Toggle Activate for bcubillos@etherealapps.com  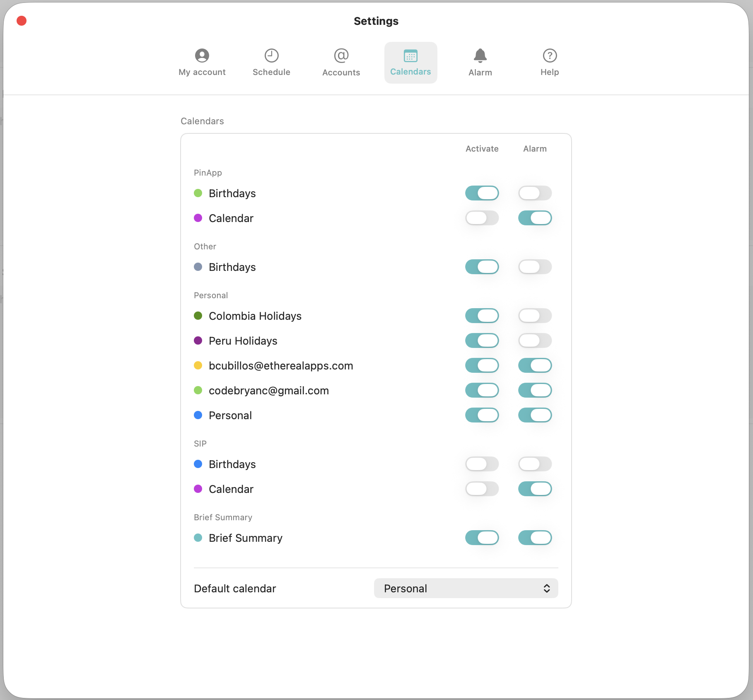(x=482, y=365)
